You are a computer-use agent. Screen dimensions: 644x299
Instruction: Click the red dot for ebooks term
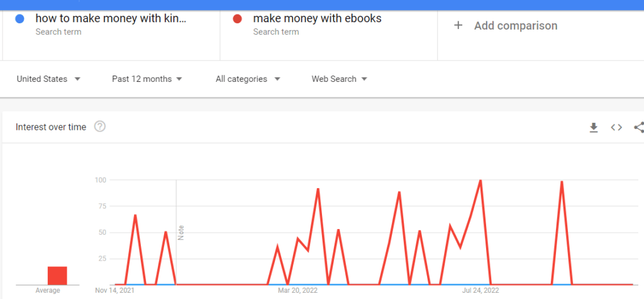coord(237,18)
